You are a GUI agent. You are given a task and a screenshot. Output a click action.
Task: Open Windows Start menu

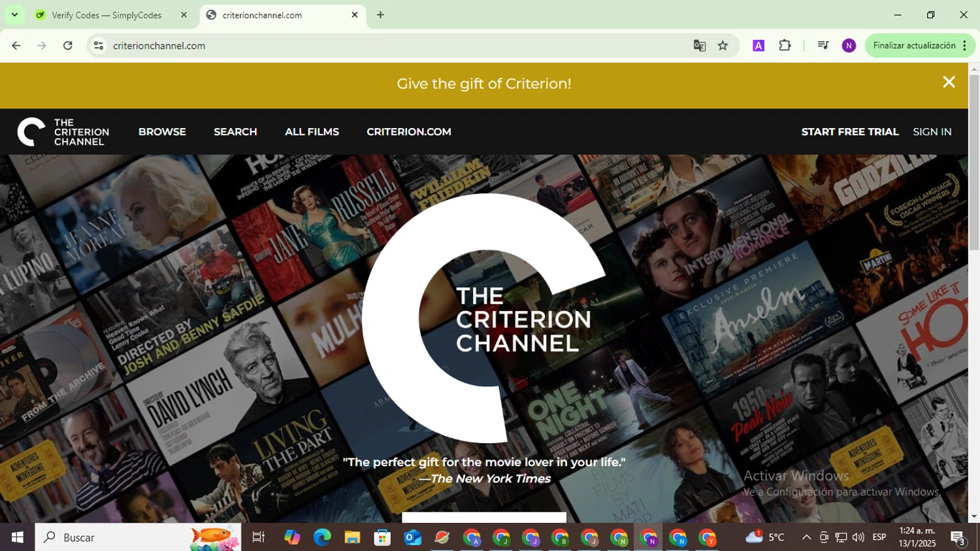click(17, 537)
